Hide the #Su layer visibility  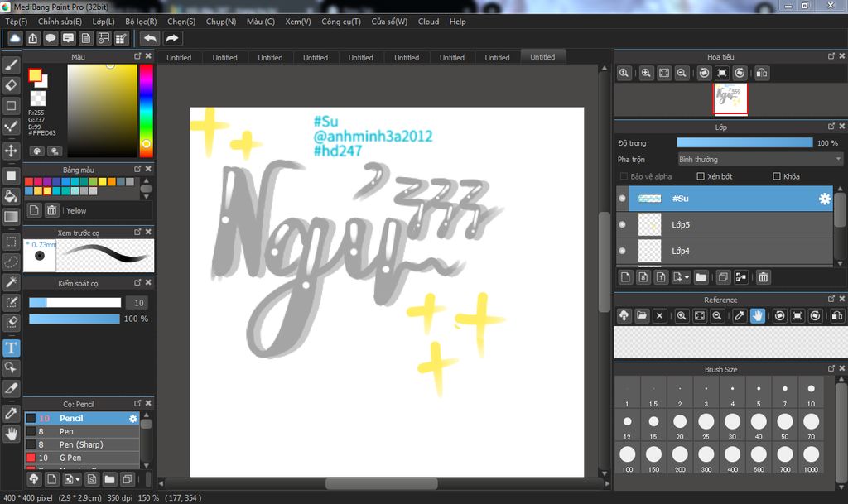[x=623, y=199]
